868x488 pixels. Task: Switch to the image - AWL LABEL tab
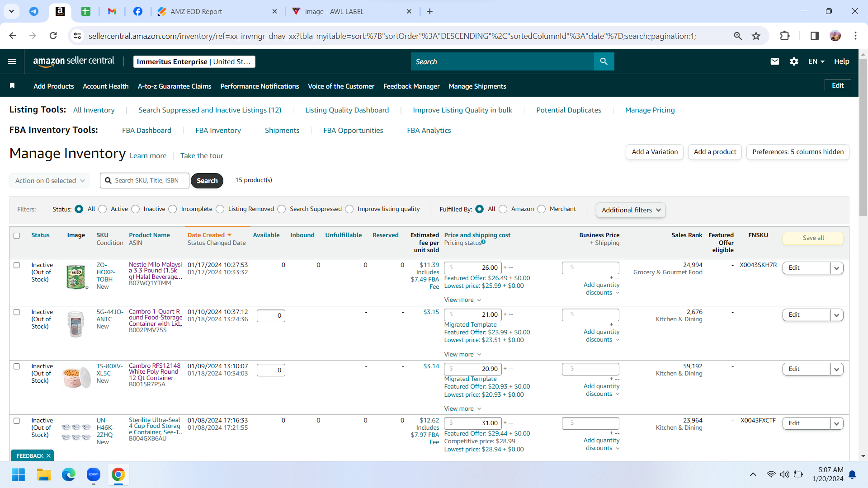(x=352, y=11)
